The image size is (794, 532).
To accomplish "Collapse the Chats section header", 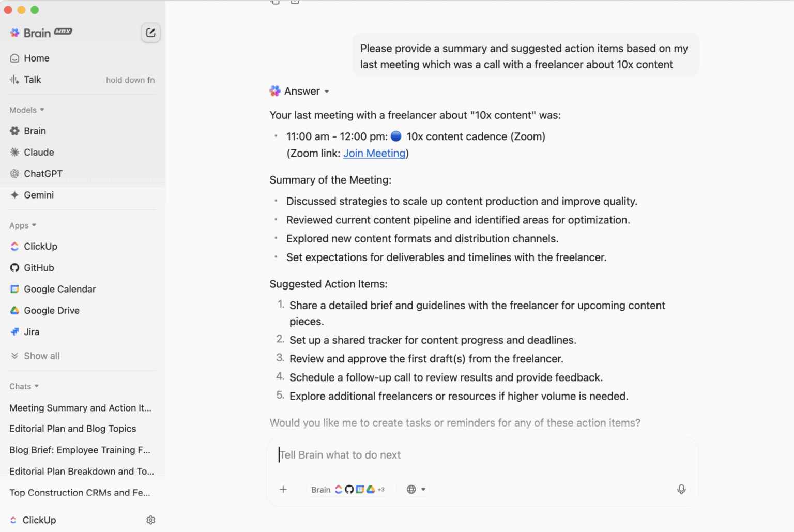I will pyautogui.click(x=24, y=386).
